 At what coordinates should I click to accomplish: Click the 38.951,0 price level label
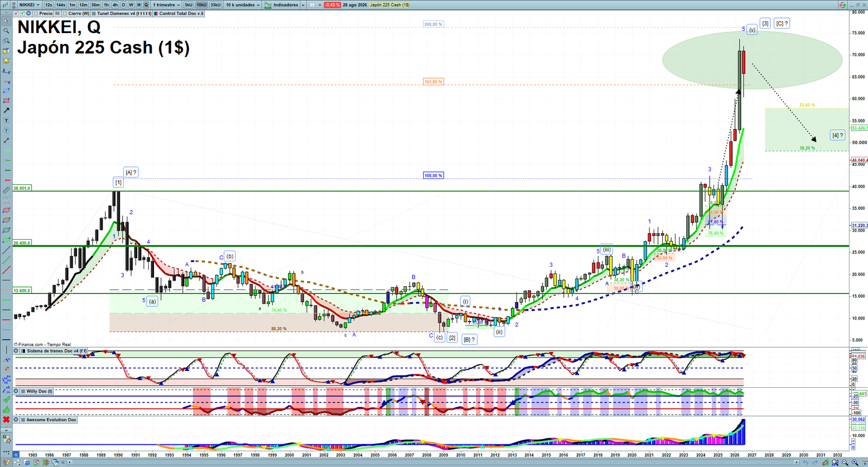click(22, 188)
